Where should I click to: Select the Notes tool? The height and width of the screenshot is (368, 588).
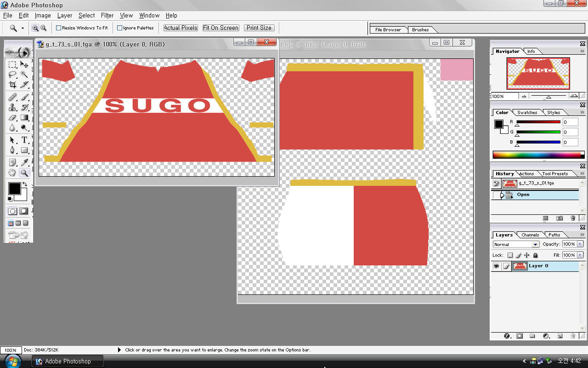click(x=13, y=162)
